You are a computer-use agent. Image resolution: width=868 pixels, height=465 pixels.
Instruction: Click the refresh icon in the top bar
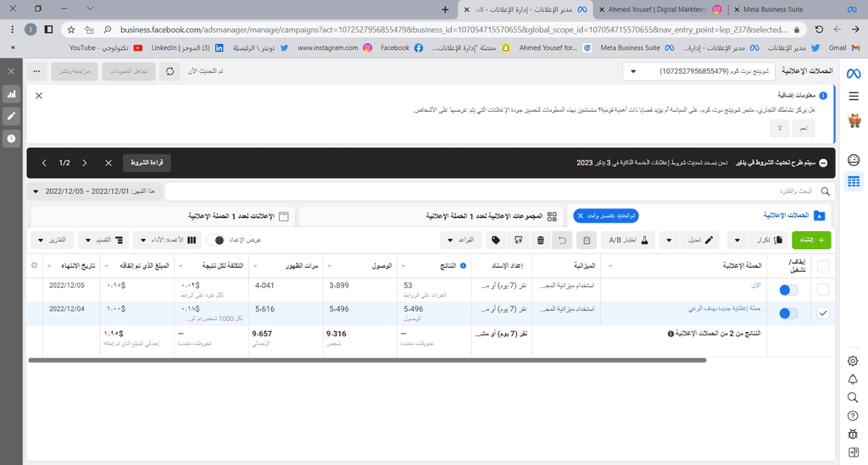pyautogui.click(x=170, y=71)
